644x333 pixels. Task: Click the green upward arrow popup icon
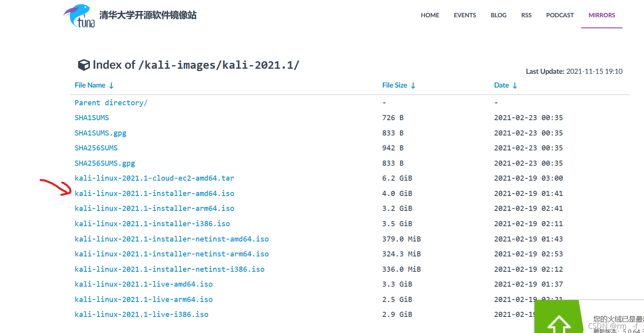[x=559, y=324]
